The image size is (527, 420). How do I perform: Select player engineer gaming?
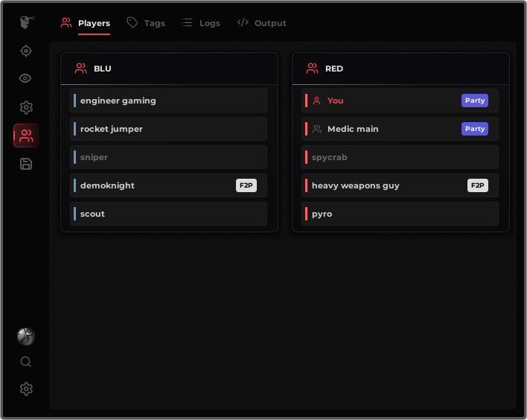[x=169, y=101]
